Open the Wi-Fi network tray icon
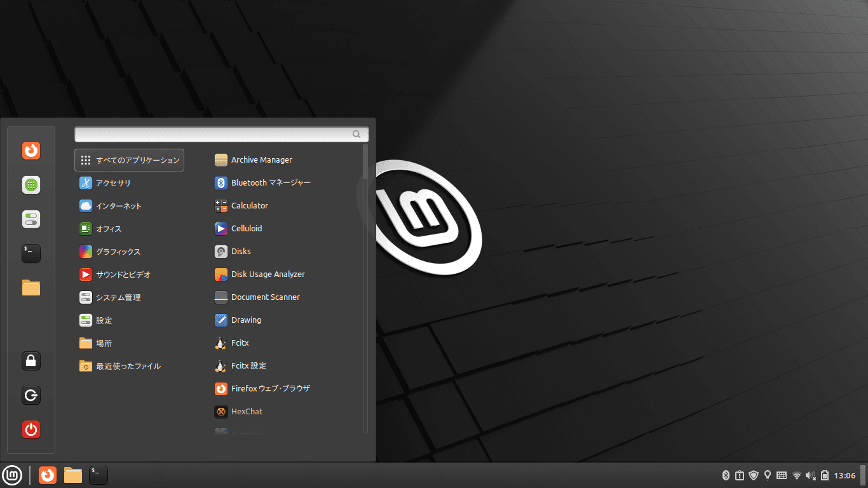The height and width of the screenshot is (488, 868). [x=797, y=475]
